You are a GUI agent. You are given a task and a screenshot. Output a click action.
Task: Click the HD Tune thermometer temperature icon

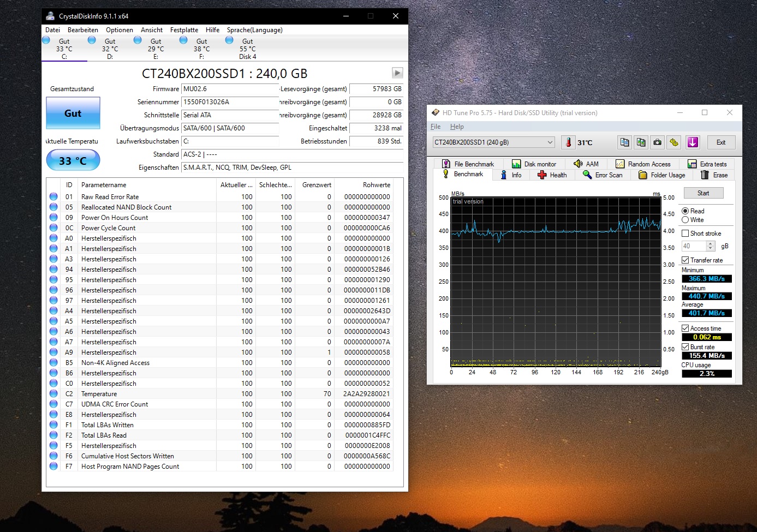[568, 142]
